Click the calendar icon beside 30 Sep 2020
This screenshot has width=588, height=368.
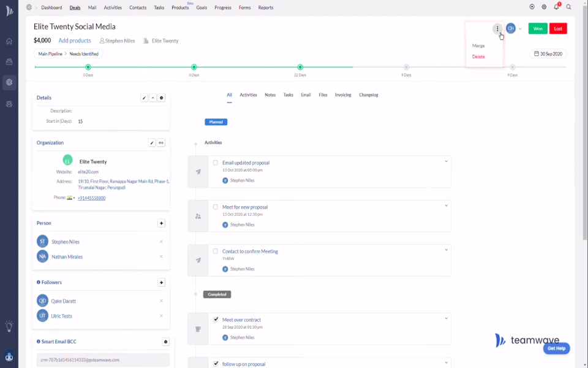point(537,54)
